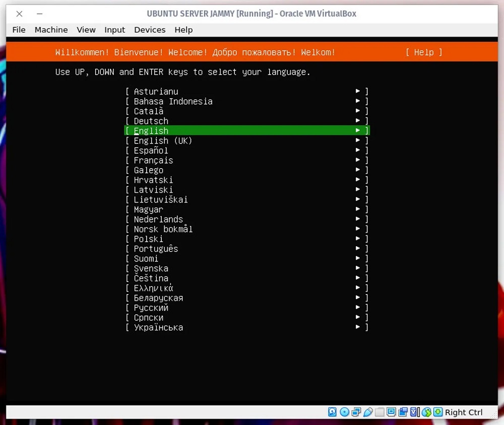Click the video recording status icon
This screenshot has height=425, width=504.
point(403,412)
